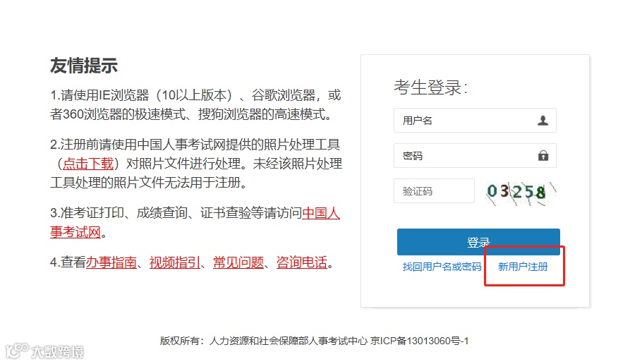Click the blue 登录 button
The height and width of the screenshot is (364, 642).
[x=478, y=242]
